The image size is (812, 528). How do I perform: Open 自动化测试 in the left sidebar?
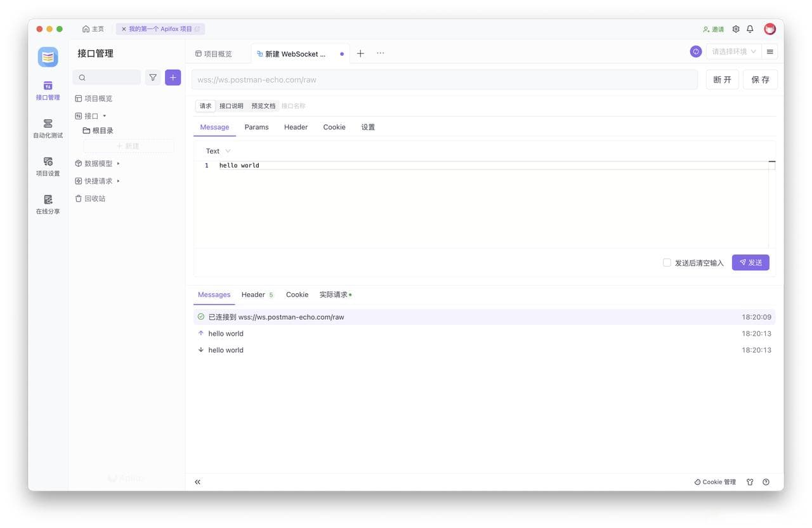[48, 129]
